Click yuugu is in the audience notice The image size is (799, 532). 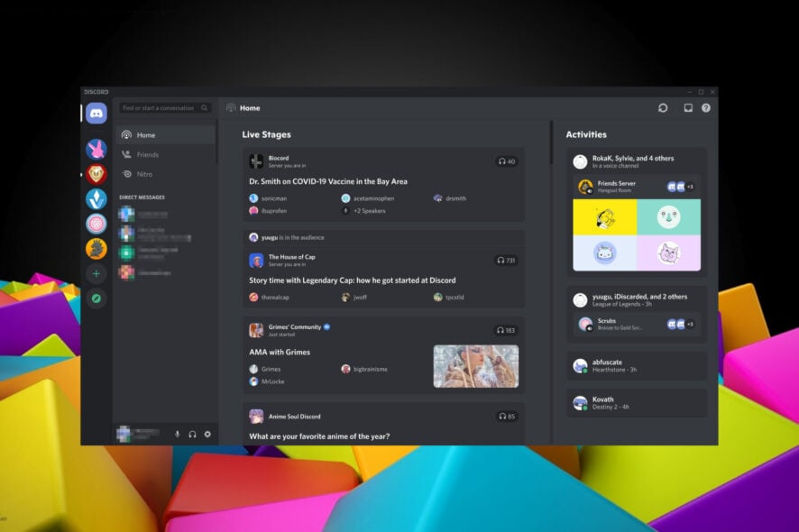(x=287, y=237)
